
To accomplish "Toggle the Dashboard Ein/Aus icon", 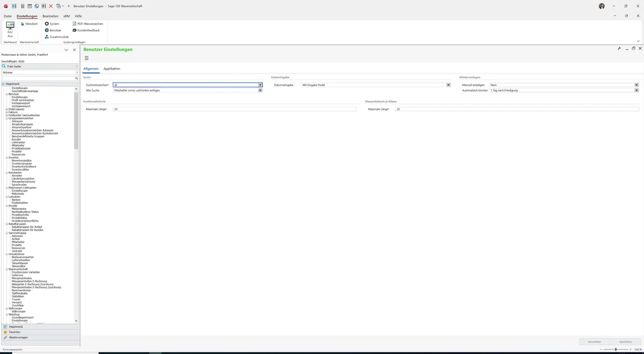I will (x=10, y=29).
